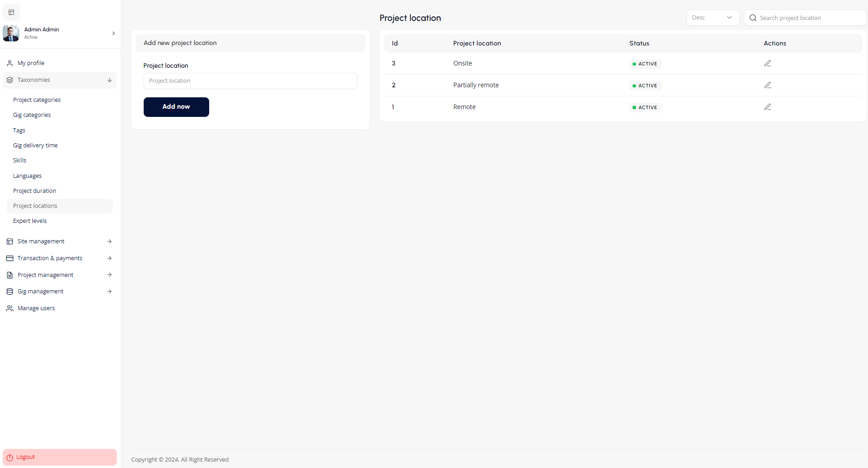Open My profile from sidebar
Image resolution: width=868 pixels, height=468 pixels.
point(31,63)
